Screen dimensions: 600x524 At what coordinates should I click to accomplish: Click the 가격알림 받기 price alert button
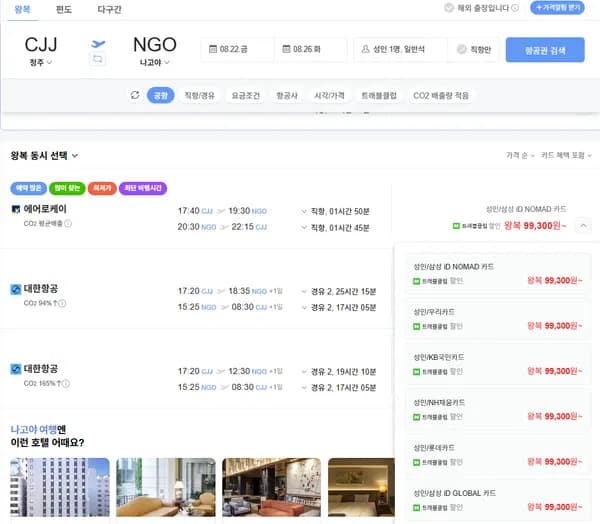tap(557, 8)
